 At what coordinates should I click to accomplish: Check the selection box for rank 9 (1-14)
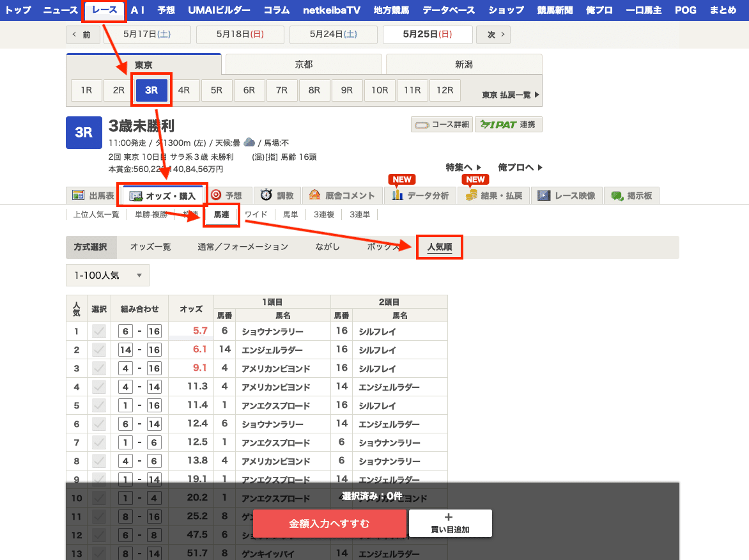tap(99, 479)
